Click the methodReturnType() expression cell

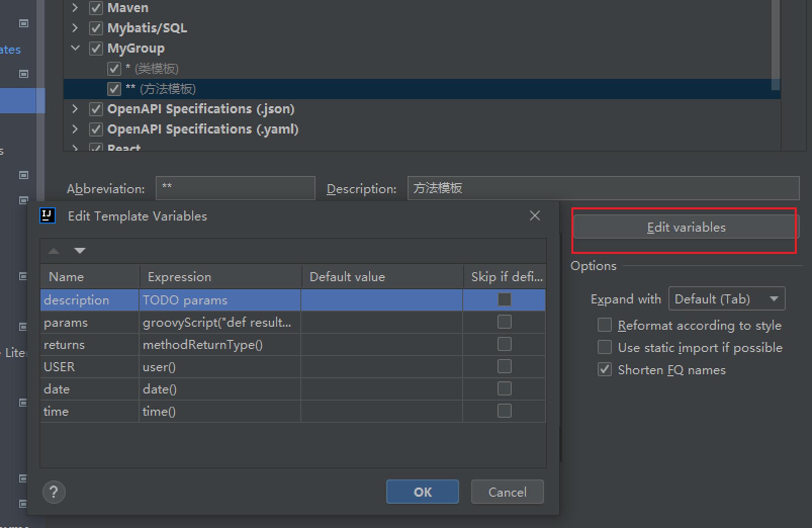(x=220, y=345)
